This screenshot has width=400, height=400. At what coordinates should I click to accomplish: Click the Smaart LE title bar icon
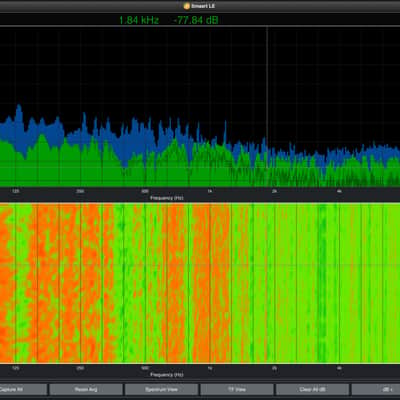pyautogui.click(x=187, y=6)
